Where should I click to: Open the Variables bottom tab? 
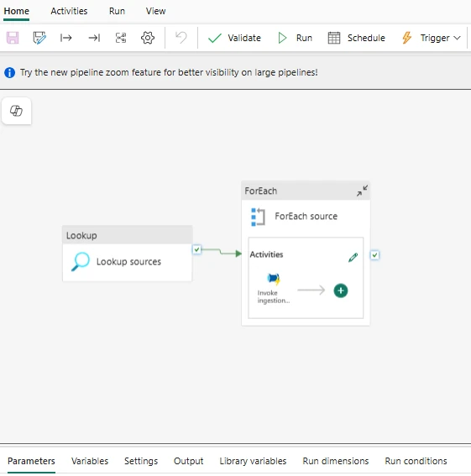(x=90, y=461)
